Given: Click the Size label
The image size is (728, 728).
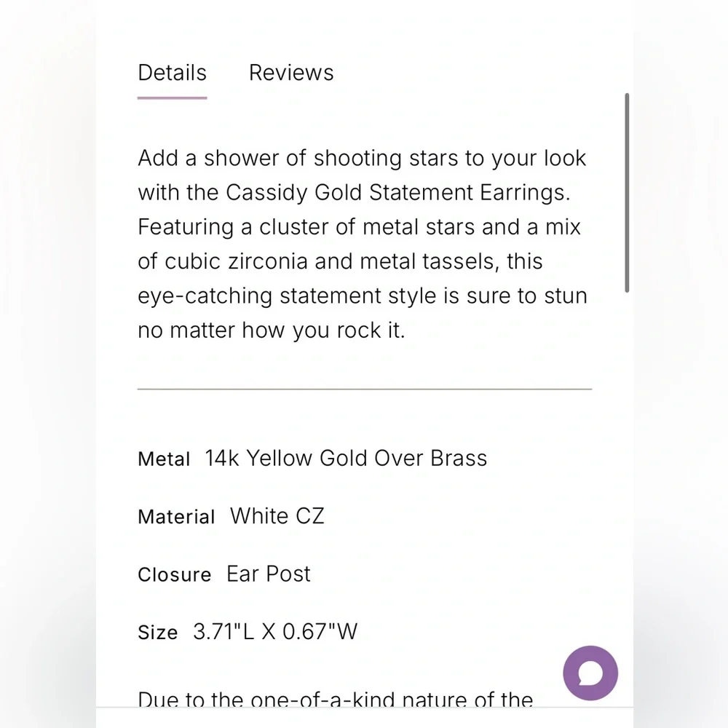Looking at the screenshot, I should pos(157,633).
